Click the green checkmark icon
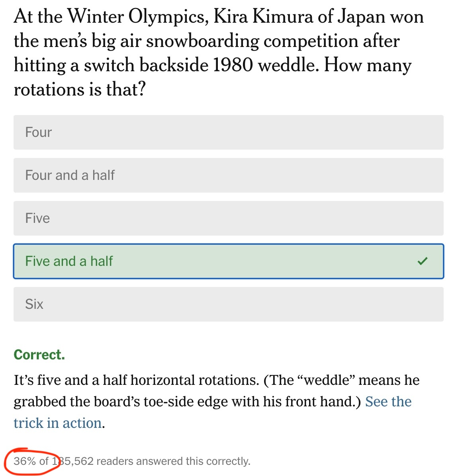 [x=422, y=261]
